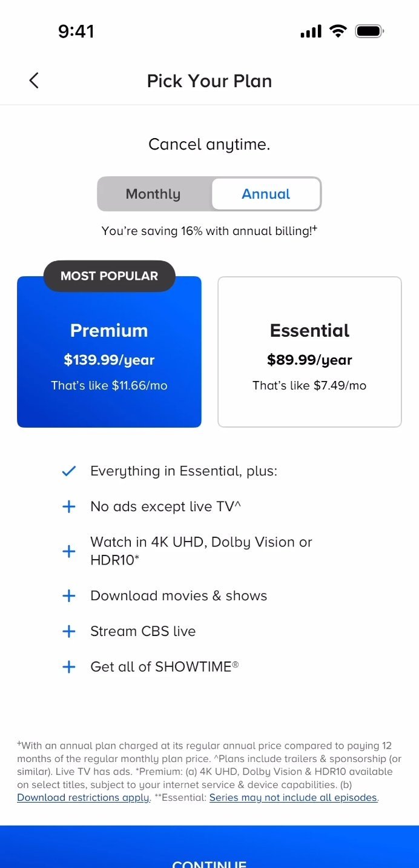Image resolution: width=419 pixels, height=868 pixels.
Task: Tap the blue checkmark beside Everything in Essential
Action: coord(69,471)
